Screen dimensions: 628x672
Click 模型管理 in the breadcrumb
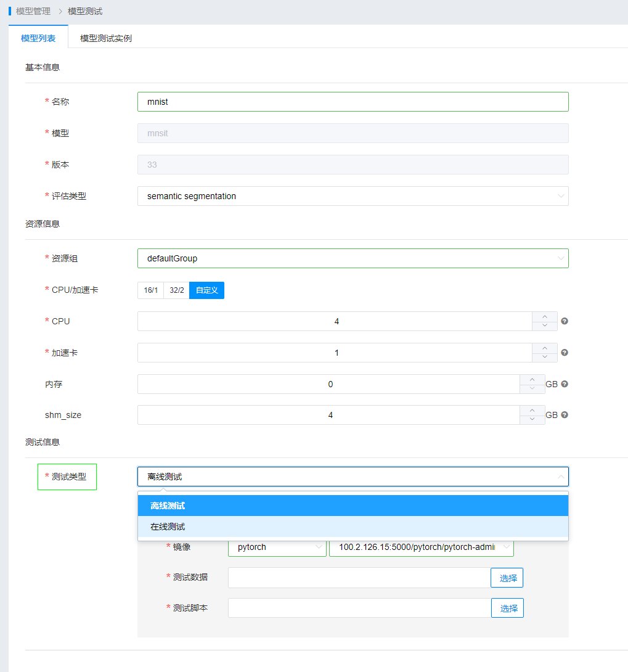(x=33, y=11)
